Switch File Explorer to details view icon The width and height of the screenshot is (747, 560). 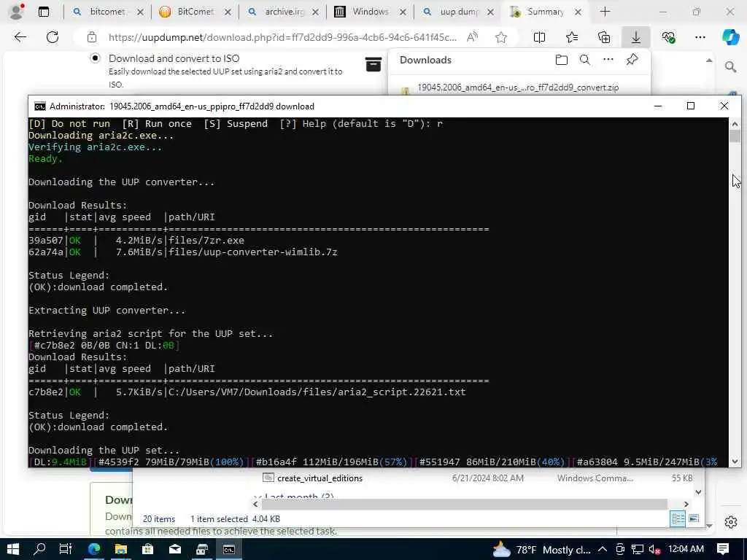(x=678, y=518)
